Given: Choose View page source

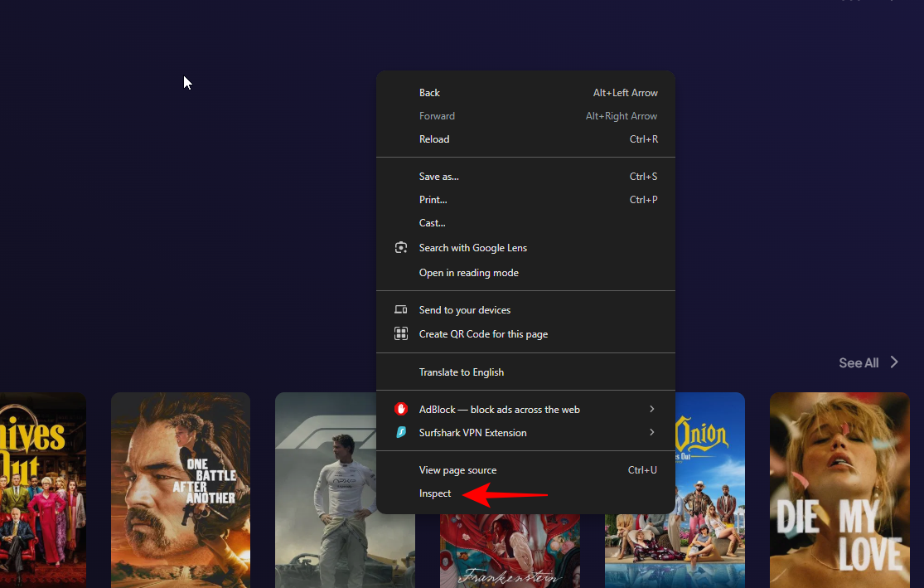Looking at the screenshot, I should pyautogui.click(x=457, y=470).
